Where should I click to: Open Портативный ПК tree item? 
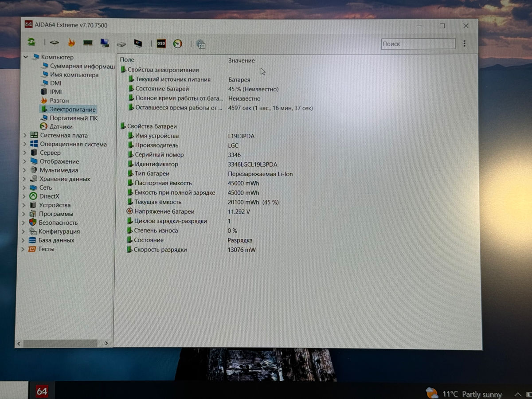[73, 118]
